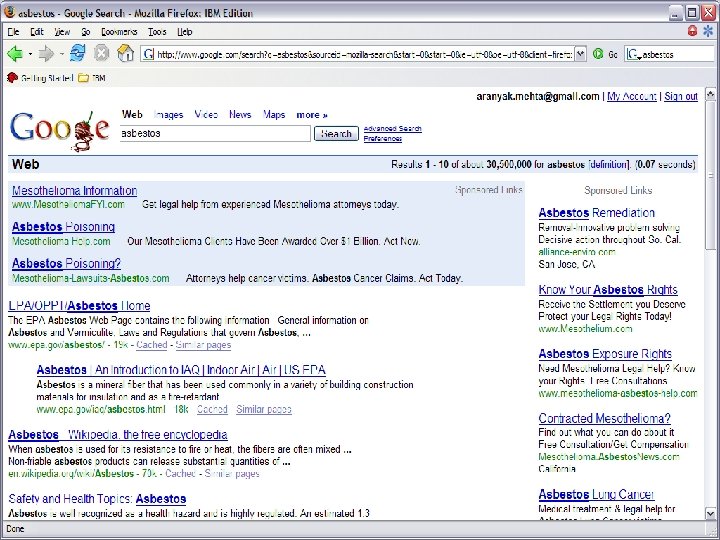The height and width of the screenshot is (540, 720).
Task: Click the vertical scrollbar down arrow
Action: (x=710, y=513)
